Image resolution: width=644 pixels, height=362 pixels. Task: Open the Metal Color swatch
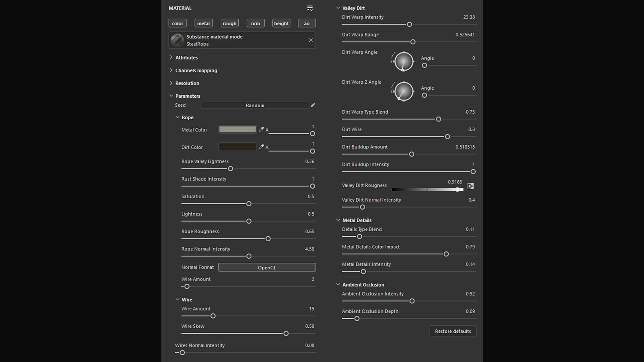click(237, 130)
